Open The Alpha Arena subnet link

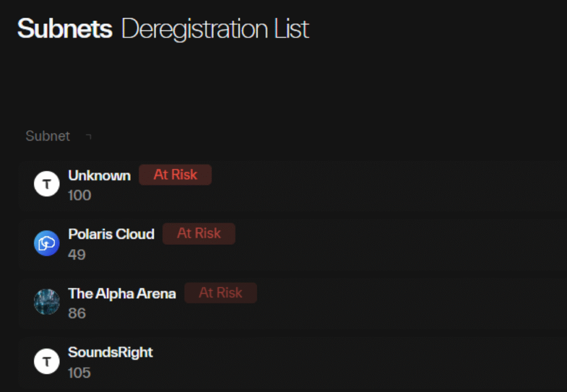pos(122,293)
